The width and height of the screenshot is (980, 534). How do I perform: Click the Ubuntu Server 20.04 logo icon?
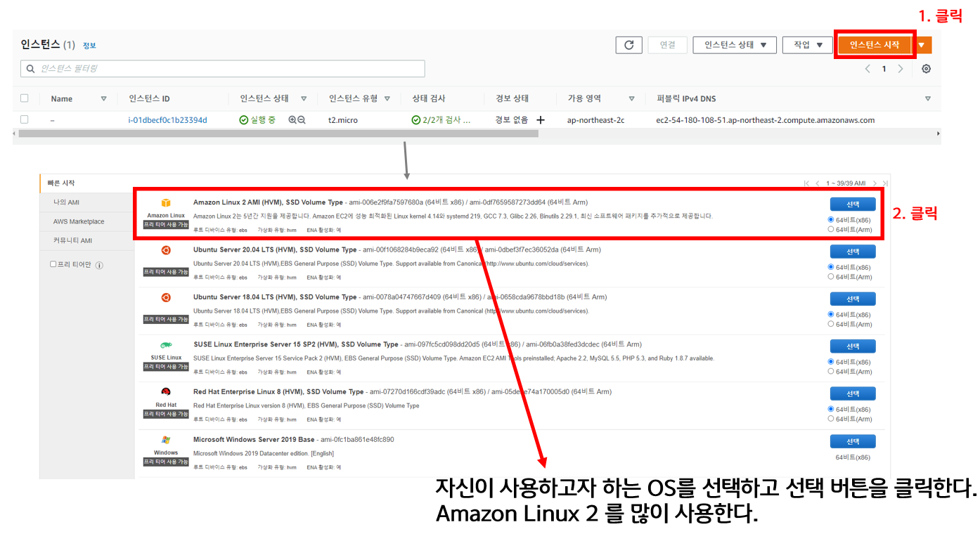pos(166,250)
